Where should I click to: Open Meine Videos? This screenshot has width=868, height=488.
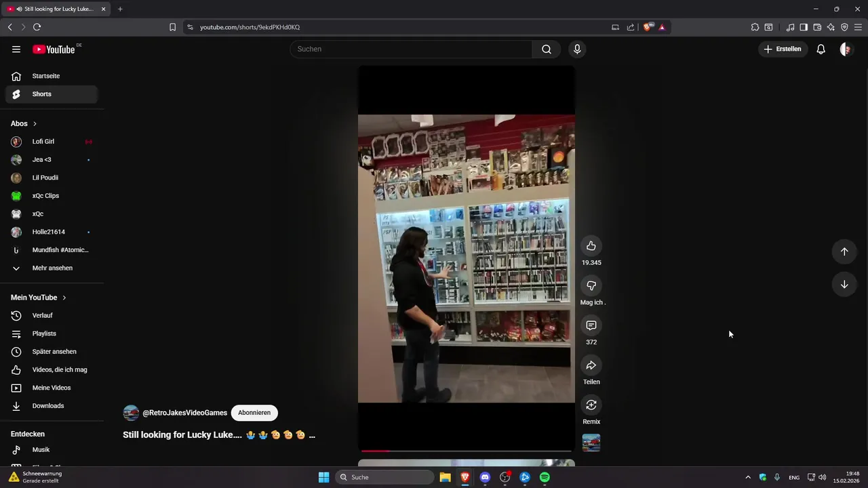coord(52,388)
